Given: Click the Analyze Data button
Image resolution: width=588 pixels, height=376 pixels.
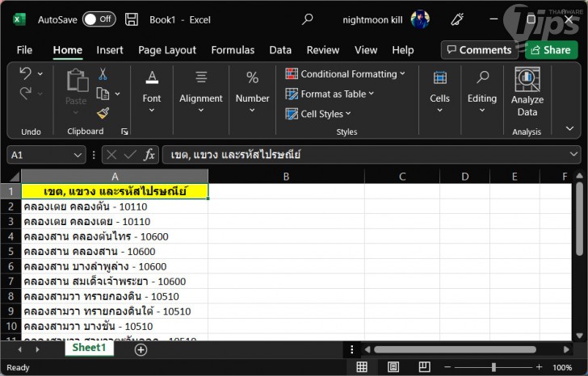Looking at the screenshot, I should click(527, 92).
